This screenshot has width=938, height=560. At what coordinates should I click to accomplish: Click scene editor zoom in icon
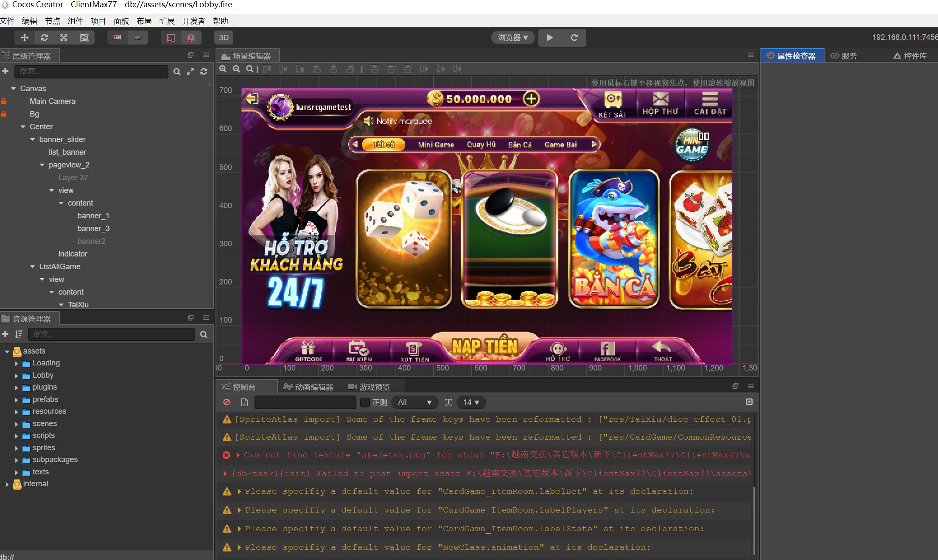223,69
